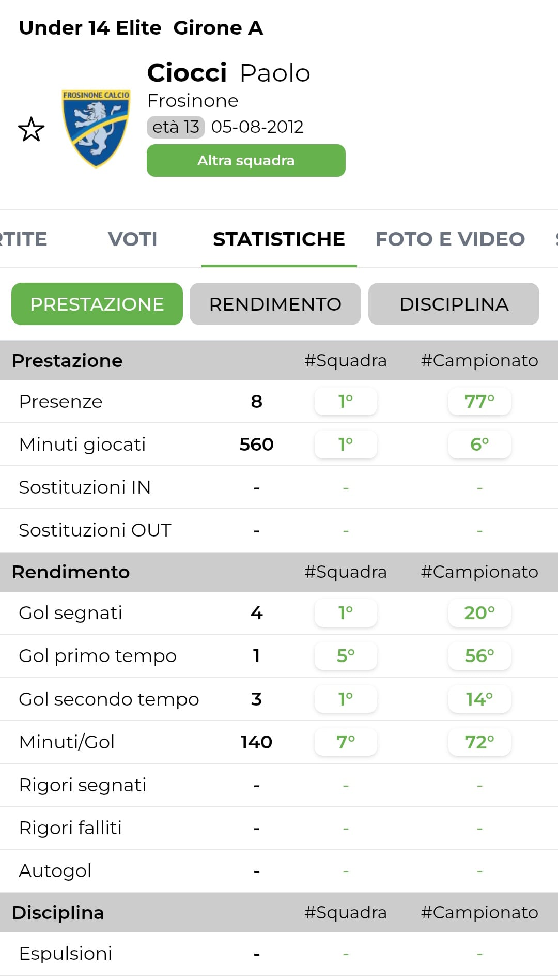Tap the Gol segnati 20° championship badge
The image size is (558, 980).
coord(479,613)
